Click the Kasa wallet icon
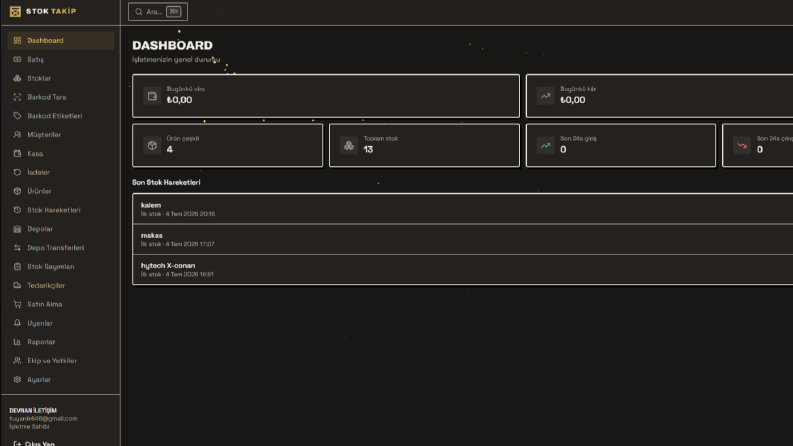The width and height of the screenshot is (793, 446). pos(17,153)
